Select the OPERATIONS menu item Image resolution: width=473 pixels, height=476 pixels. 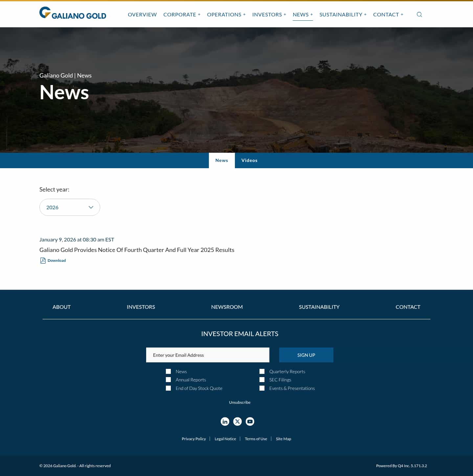click(x=224, y=14)
